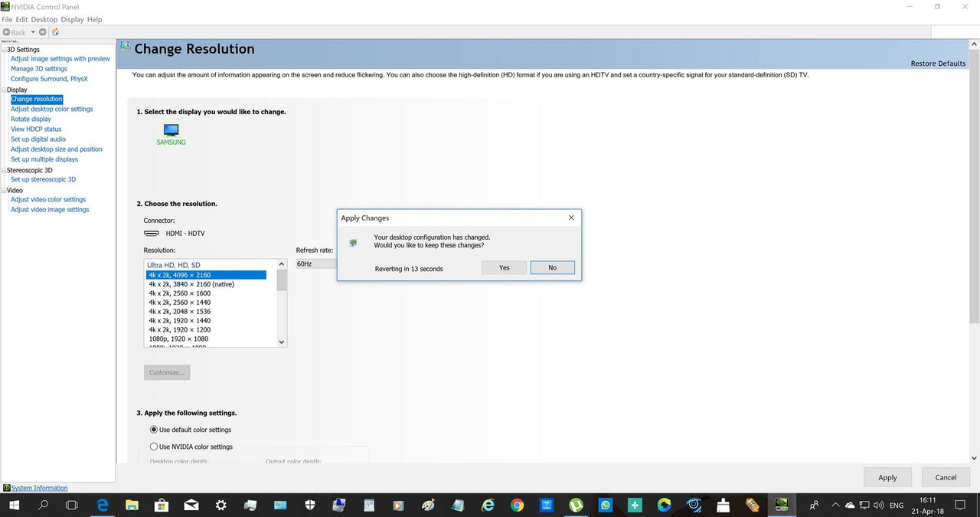Launch Microsoft Edge from the taskbar
Screen dimensions: 980x517
103,506
